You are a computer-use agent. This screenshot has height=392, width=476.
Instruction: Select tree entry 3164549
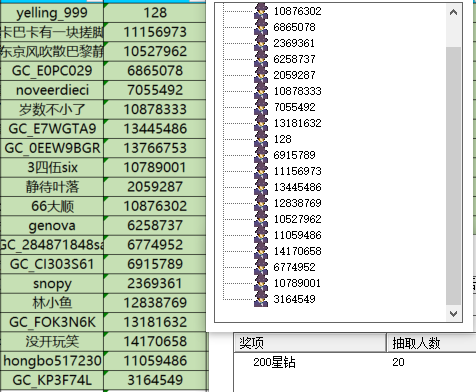294,299
